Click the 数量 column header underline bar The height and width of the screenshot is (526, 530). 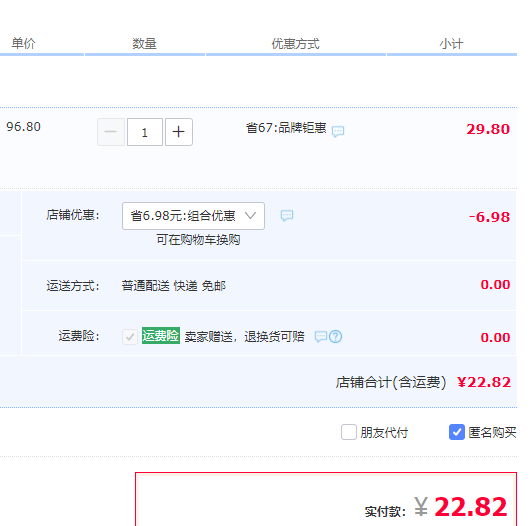pyautogui.click(x=145, y=54)
